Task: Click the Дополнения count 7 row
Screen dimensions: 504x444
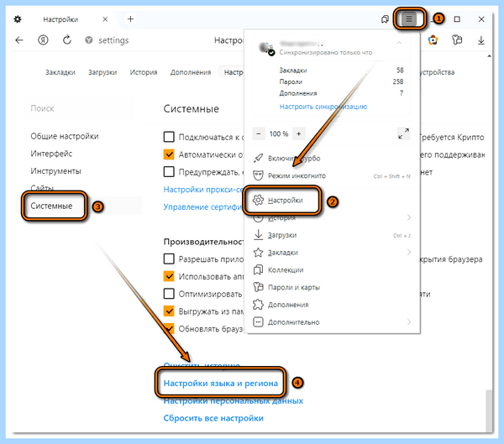Action: coord(341,93)
